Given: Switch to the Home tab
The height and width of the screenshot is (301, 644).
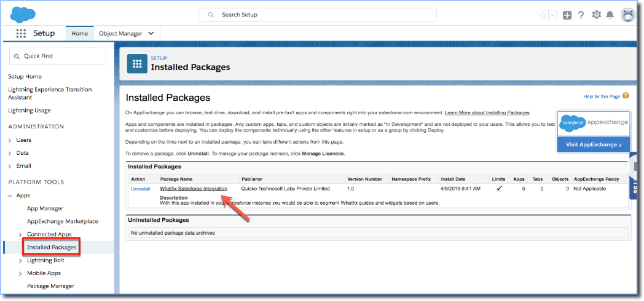Looking at the screenshot, I should tap(80, 34).
